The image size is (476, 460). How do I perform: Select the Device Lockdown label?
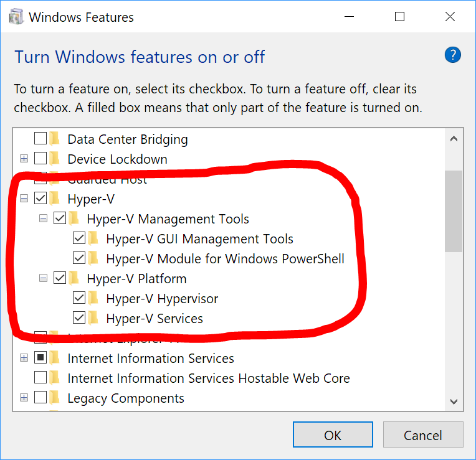[x=118, y=159]
